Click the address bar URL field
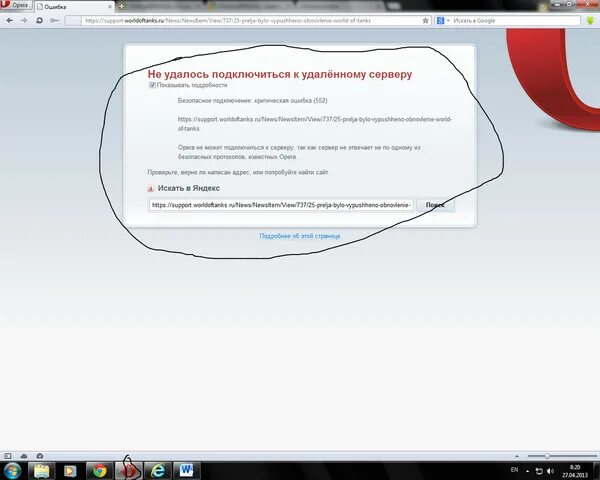600x480 pixels. tap(251, 21)
